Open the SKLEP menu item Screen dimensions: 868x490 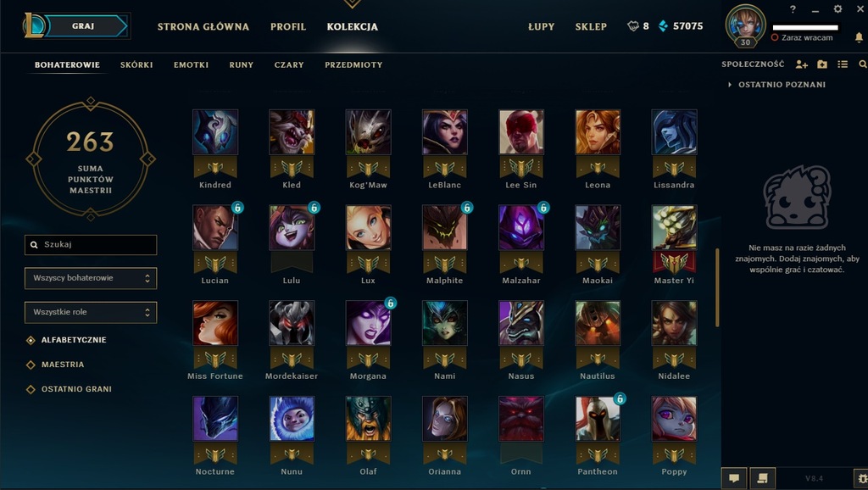point(591,26)
